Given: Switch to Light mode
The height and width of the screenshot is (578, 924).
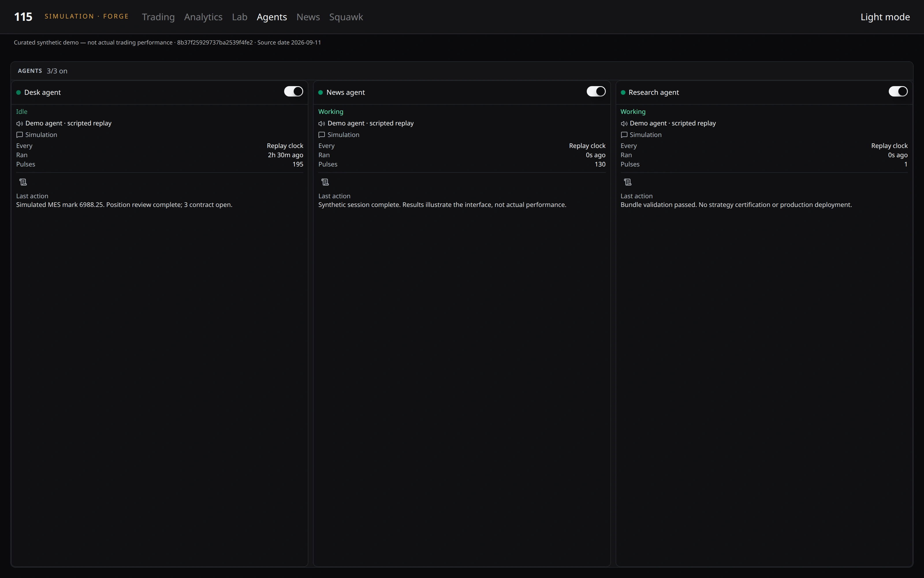Looking at the screenshot, I should pos(885,17).
